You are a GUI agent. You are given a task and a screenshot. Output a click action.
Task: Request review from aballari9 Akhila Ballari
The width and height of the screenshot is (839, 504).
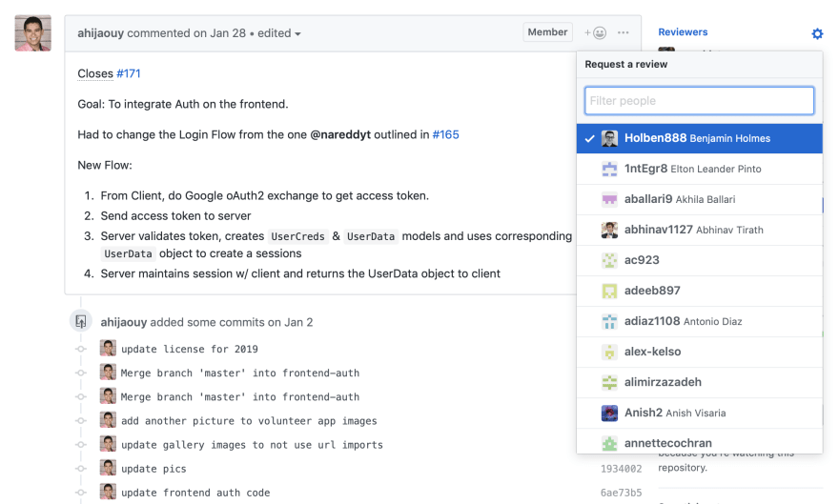[x=700, y=199]
